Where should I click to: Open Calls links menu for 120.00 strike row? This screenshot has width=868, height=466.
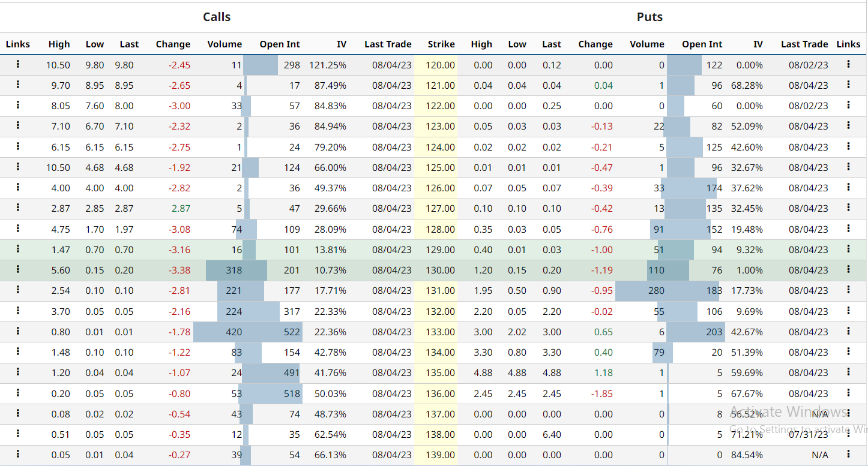point(18,64)
